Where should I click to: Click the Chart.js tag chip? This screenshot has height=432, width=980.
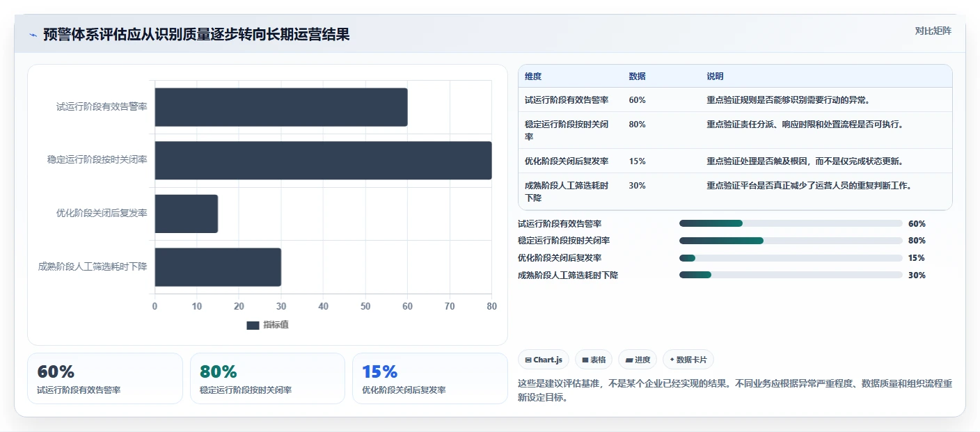(544, 360)
